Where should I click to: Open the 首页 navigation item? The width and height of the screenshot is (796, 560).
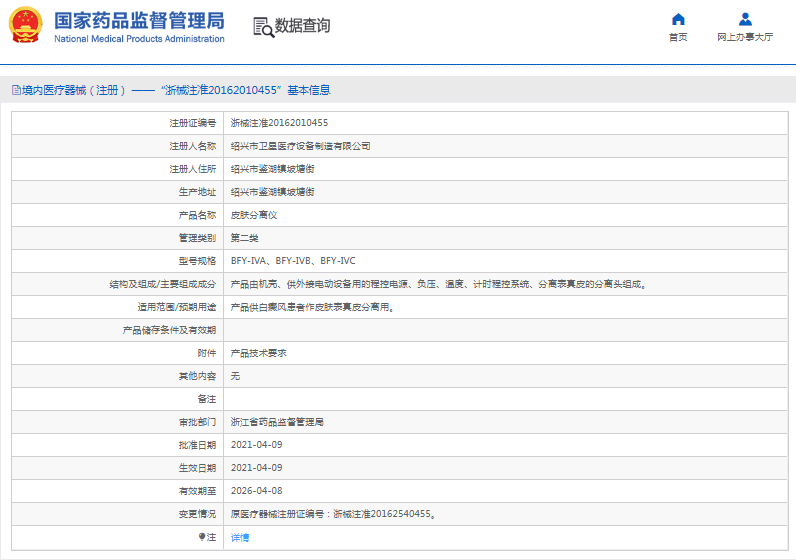678,37
